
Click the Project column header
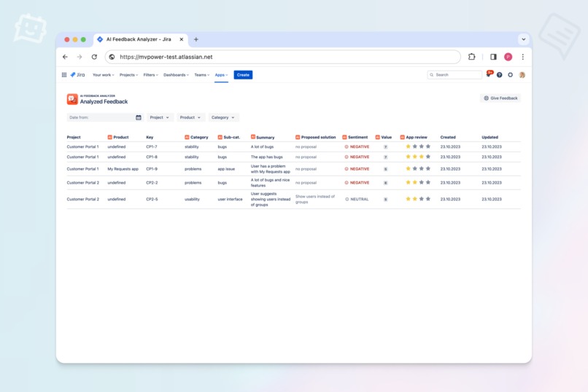point(74,138)
